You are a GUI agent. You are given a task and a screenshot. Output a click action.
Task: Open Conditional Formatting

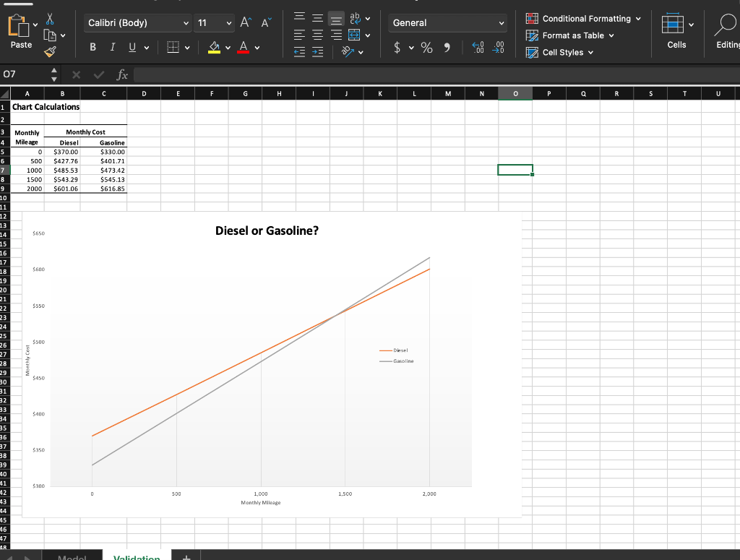[585, 18]
